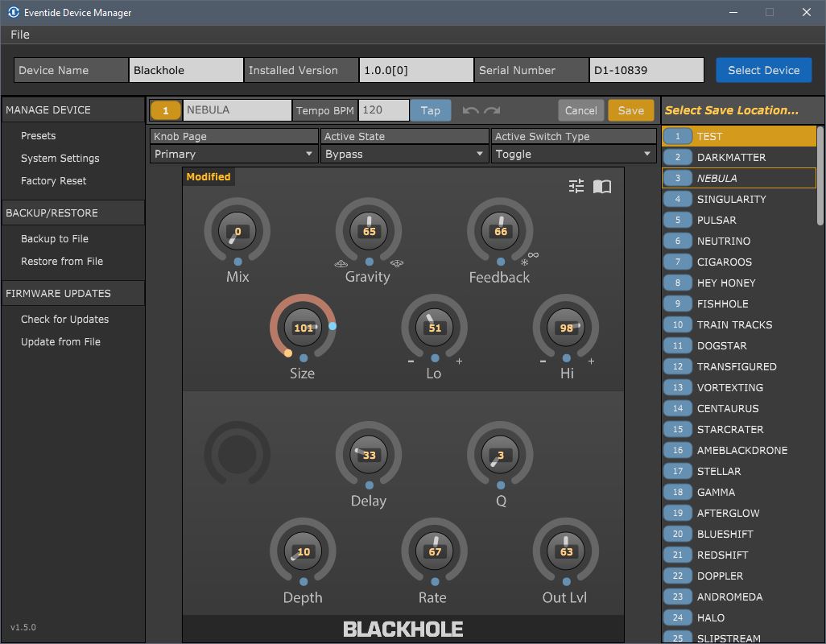Screen dimensions: 826x644
Task: Redo the last knob change
Action: [493, 110]
